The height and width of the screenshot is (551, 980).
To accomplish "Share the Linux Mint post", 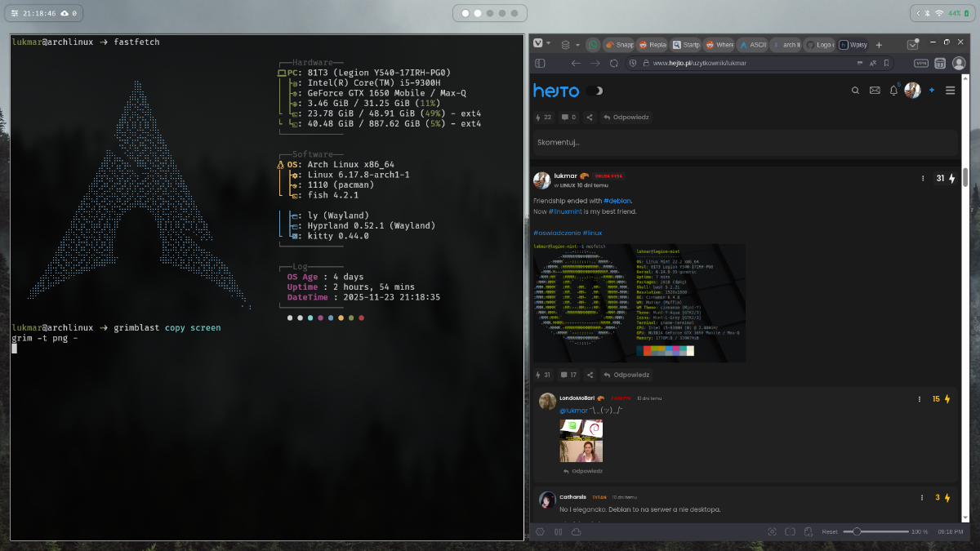I will coord(590,375).
